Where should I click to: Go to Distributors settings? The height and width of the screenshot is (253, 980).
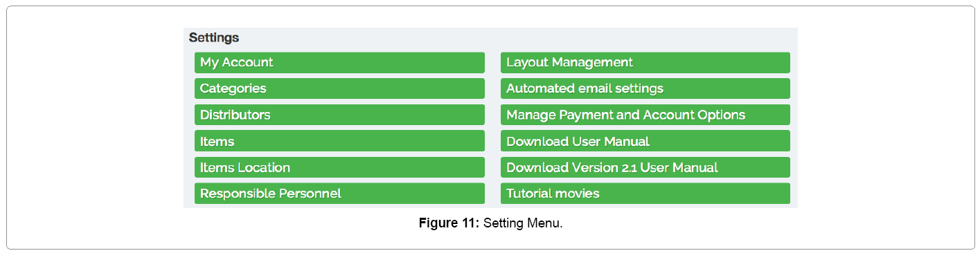339,115
